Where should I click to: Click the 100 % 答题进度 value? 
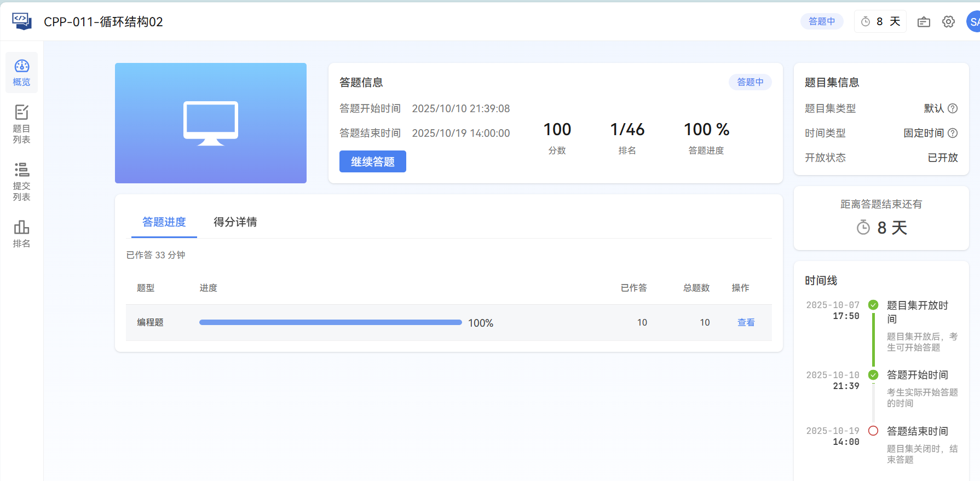(706, 130)
